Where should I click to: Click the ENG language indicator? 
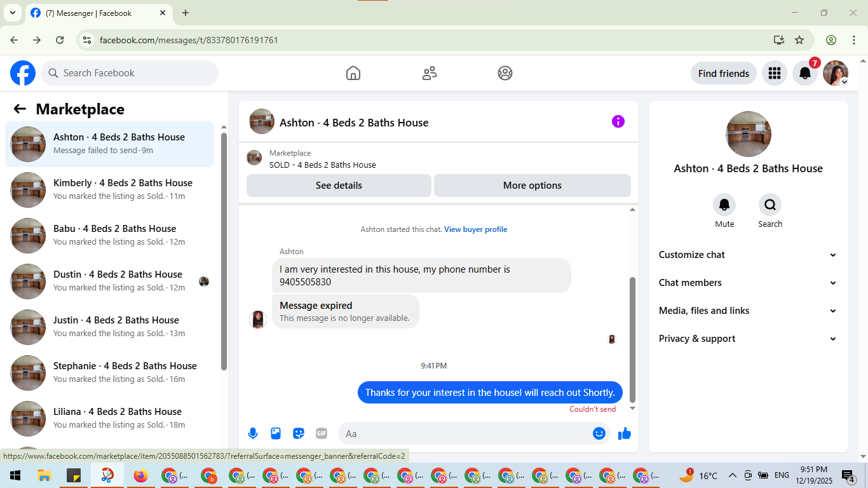pos(782,475)
